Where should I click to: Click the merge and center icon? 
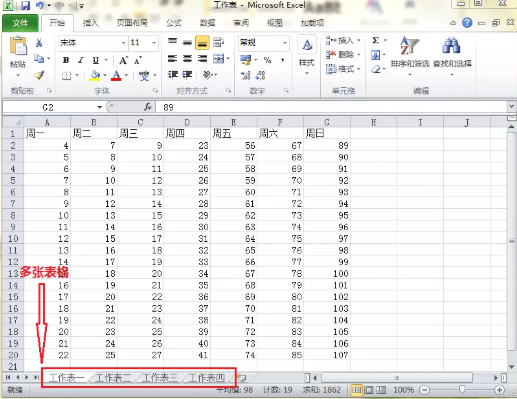click(x=219, y=59)
